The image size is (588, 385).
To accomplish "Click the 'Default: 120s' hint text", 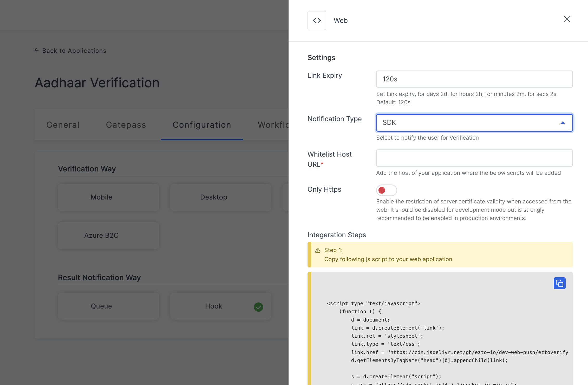I will tap(393, 102).
